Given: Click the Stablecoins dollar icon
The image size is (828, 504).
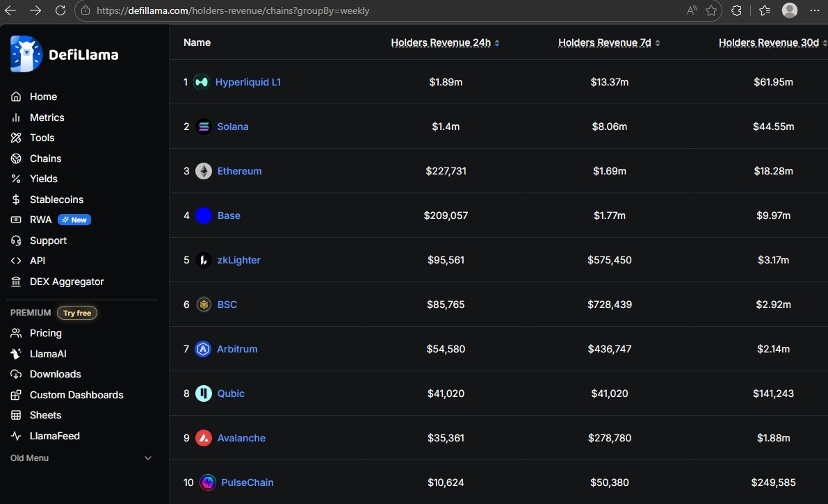Looking at the screenshot, I should (16, 200).
